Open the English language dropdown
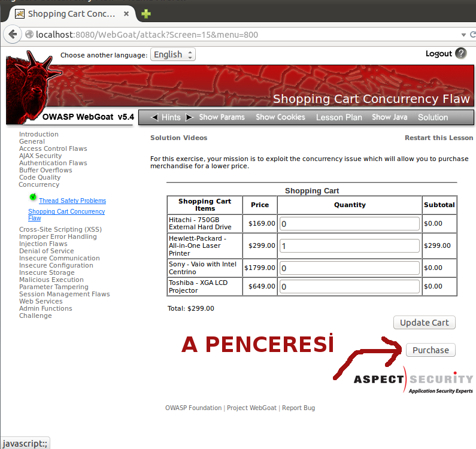Viewport: 476px width, 449px height. [172, 54]
